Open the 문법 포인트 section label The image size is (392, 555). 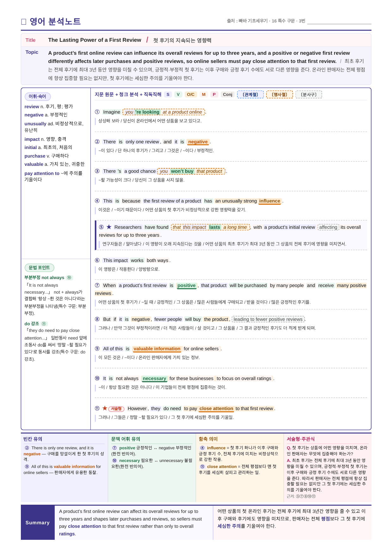coord(40,268)
